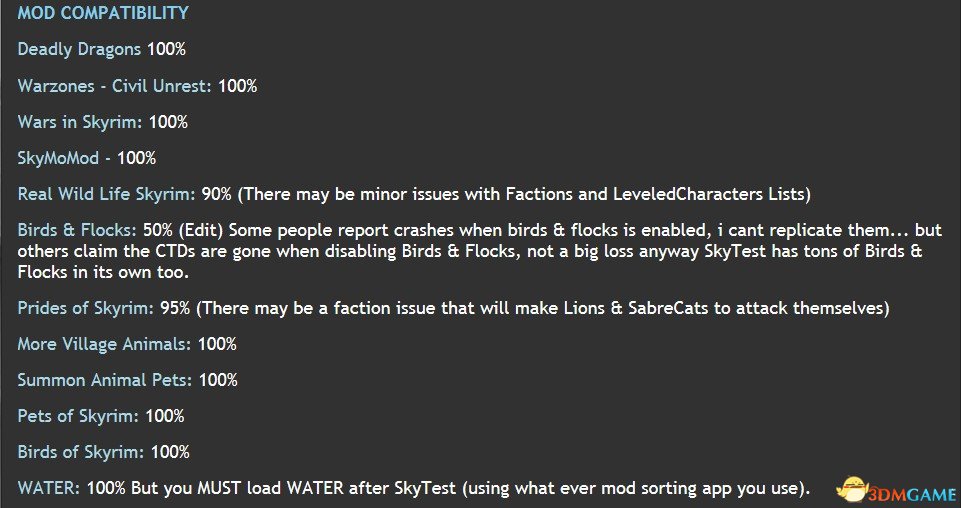Viewport: 961px width, 508px height.
Task: Open the WATER mod link
Action: (48, 488)
